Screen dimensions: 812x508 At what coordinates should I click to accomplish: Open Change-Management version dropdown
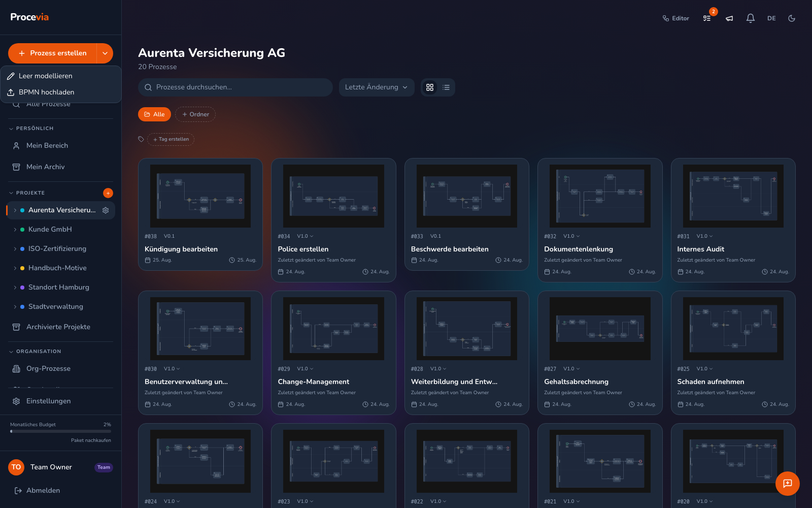click(x=305, y=369)
